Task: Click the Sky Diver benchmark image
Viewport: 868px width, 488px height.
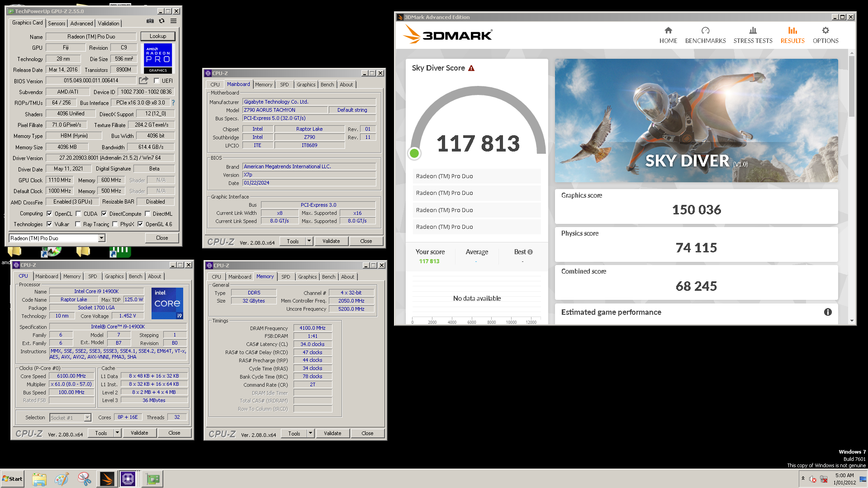Action: pos(696,121)
